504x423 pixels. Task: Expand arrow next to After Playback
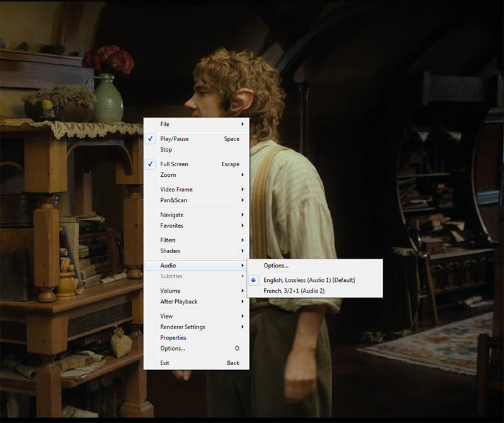(243, 302)
